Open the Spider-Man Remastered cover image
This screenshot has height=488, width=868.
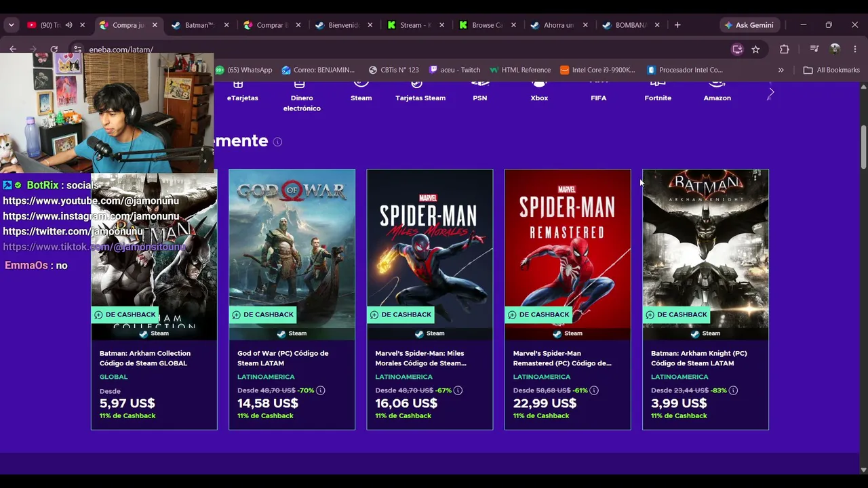568,254
